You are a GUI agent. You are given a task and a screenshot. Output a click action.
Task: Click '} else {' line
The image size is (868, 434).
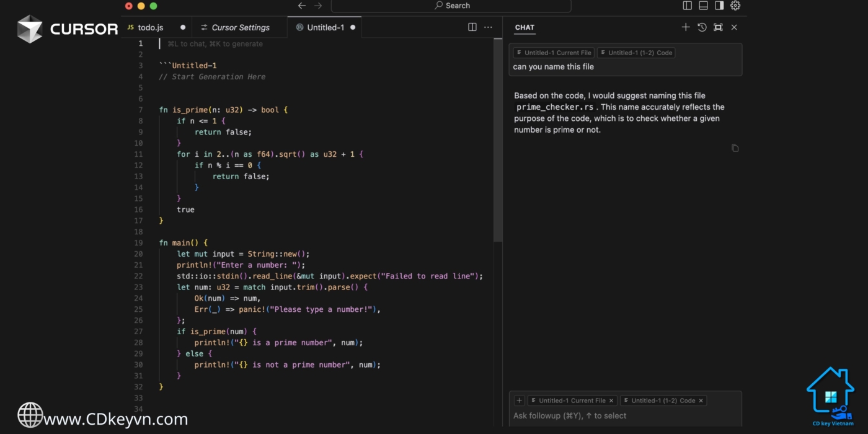(194, 354)
